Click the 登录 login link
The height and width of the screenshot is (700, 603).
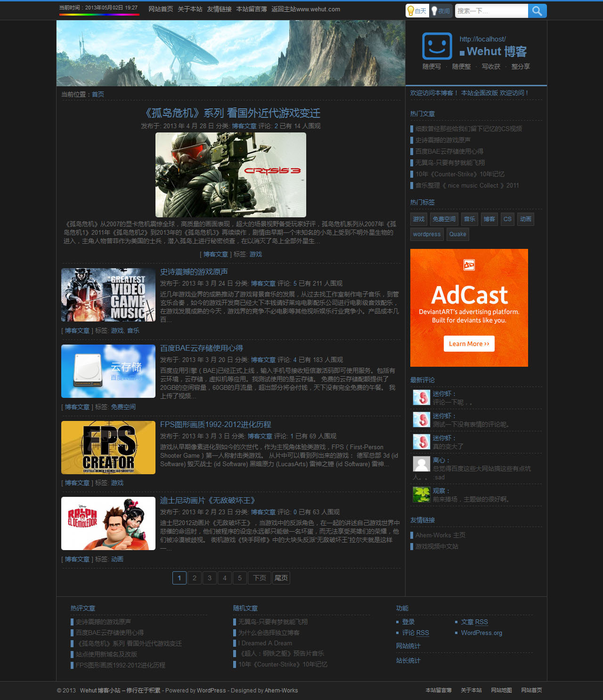[408, 622]
